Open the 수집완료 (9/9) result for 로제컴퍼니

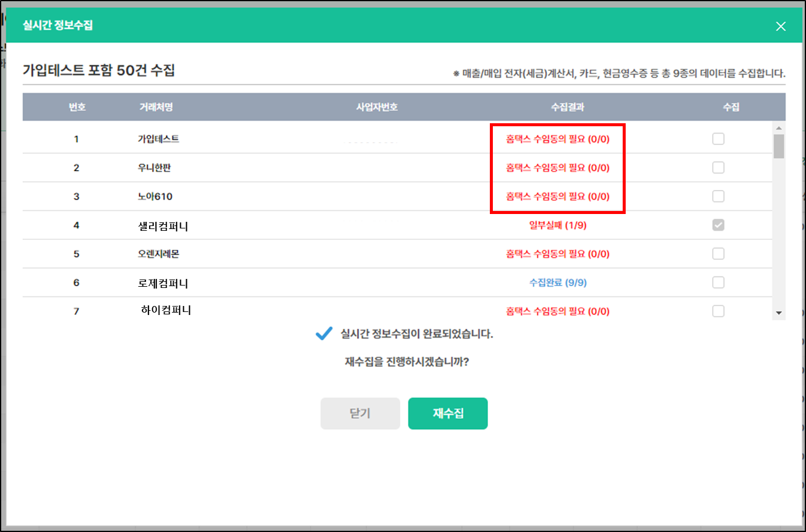(x=558, y=283)
